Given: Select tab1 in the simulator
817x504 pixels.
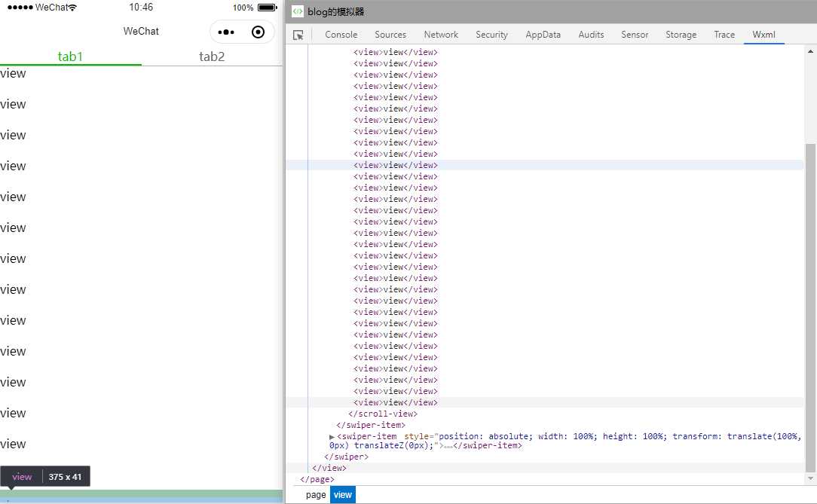Looking at the screenshot, I should pos(70,57).
